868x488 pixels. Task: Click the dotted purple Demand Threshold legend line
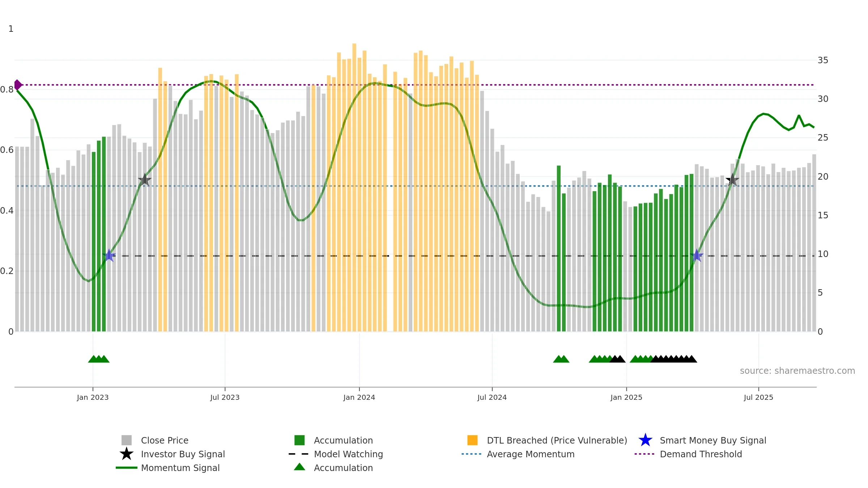click(644, 454)
